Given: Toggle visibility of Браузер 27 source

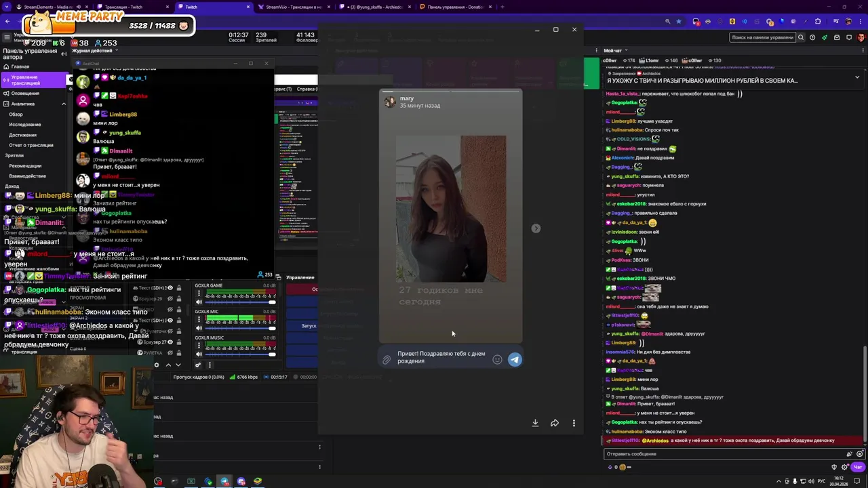Looking at the screenshot, I should [170, 342].
